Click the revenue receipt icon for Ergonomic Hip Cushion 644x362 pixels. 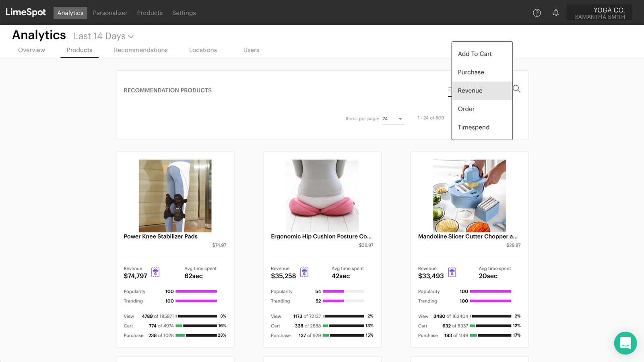304,272
